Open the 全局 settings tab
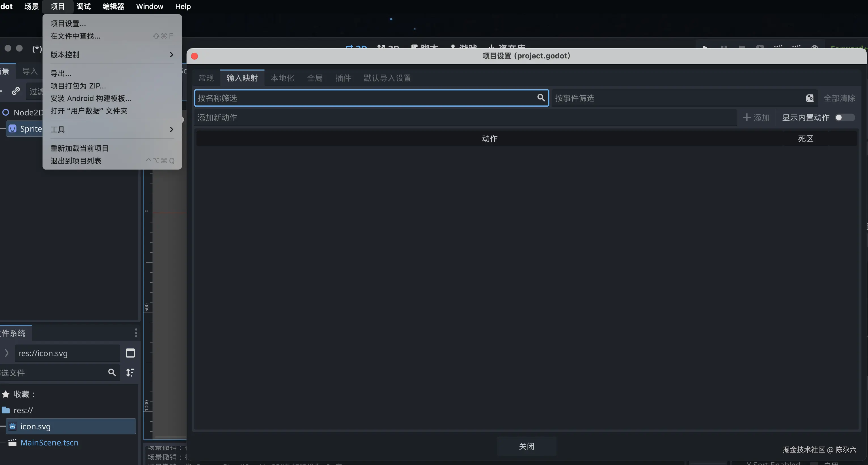This screenshot has width=868, height=465. coord(314,78)
